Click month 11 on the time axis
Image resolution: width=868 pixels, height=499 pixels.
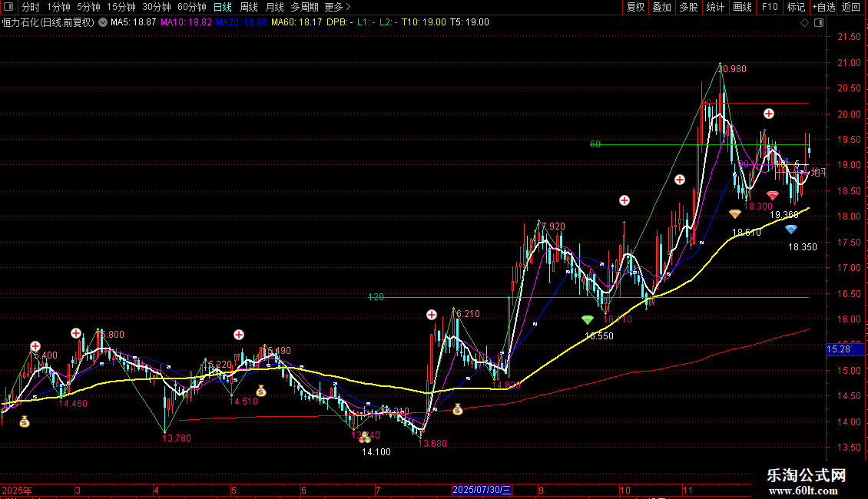pyautogui.click(x=687, y=490)
